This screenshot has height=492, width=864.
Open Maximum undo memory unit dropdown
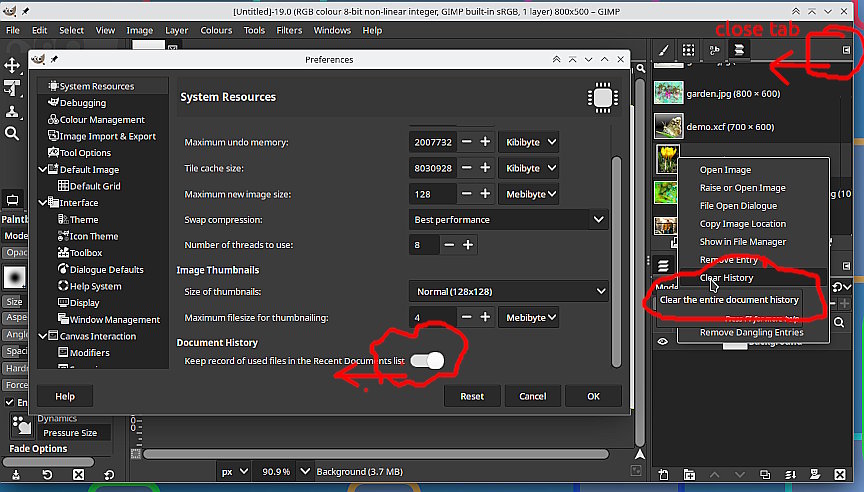click(x=528, y=142)
